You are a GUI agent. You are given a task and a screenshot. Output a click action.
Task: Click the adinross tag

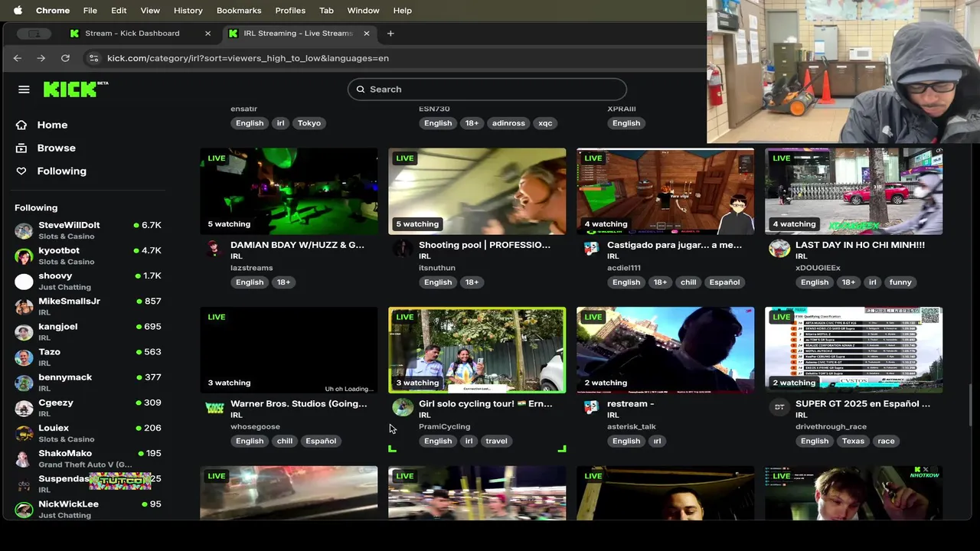(x=508, y=123)
